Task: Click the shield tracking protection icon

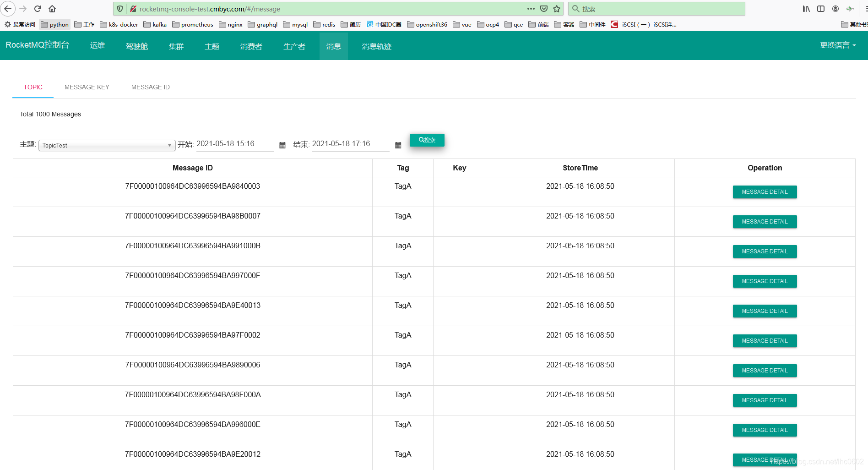Action: pyautogui.click(x=120, y=9)
